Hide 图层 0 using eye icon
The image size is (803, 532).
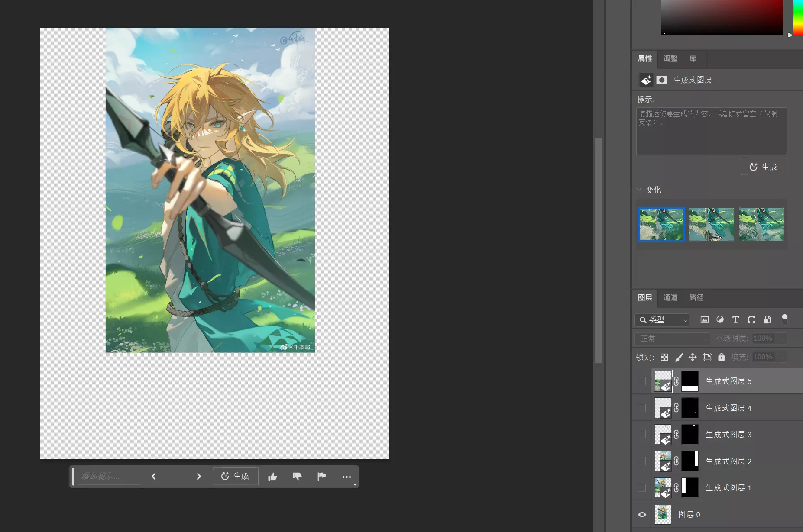pyautogui.click(x=642, y=514)
